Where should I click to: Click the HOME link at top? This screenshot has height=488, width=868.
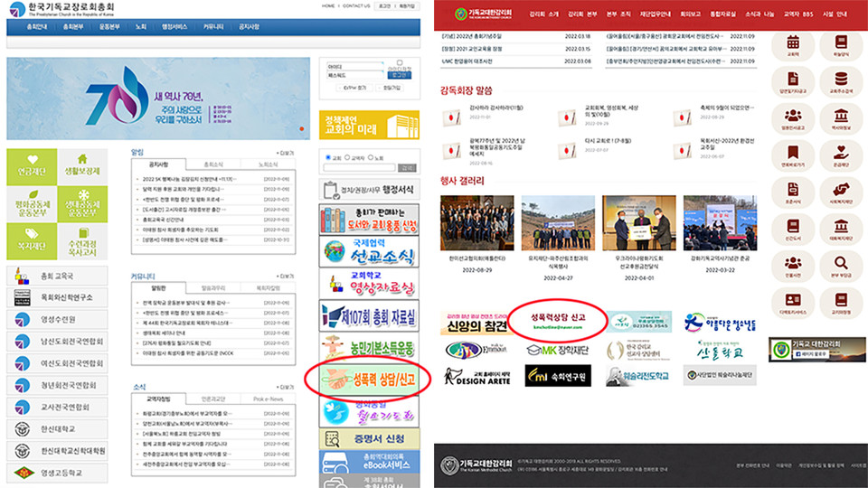(328, 5)
